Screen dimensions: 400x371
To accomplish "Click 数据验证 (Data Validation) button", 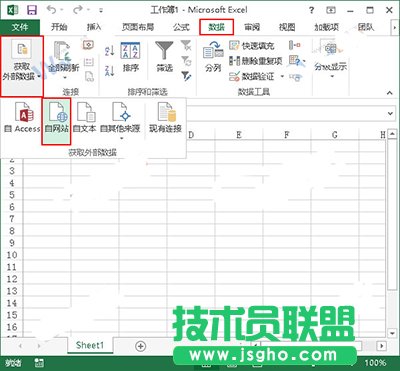I will (x=252, y=76).
